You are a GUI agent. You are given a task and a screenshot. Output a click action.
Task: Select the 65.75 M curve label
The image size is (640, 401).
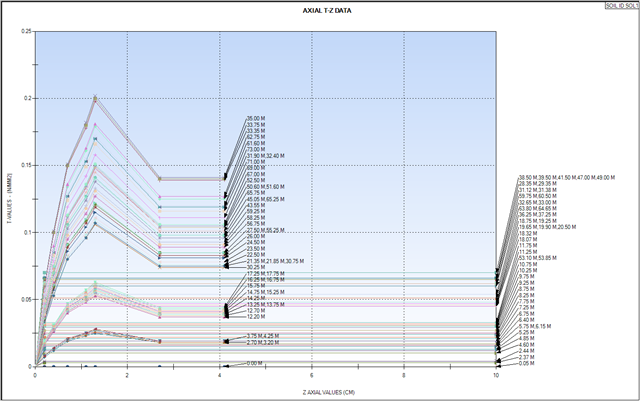256,193
